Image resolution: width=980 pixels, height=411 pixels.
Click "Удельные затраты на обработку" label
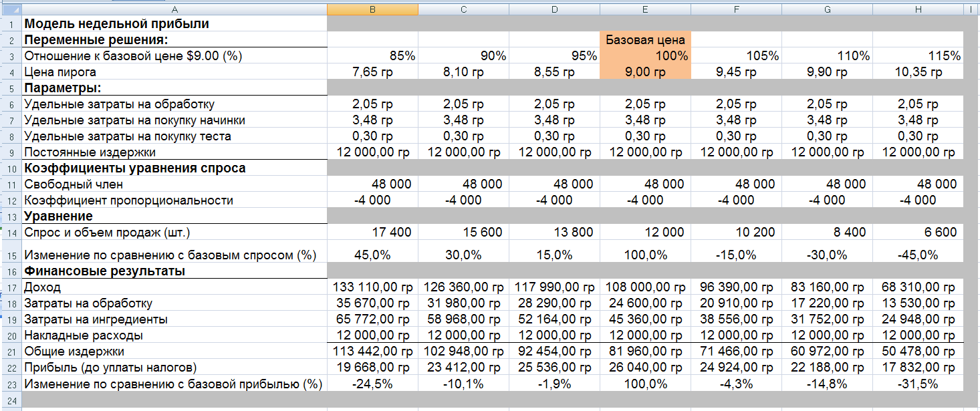coord(119,104)
